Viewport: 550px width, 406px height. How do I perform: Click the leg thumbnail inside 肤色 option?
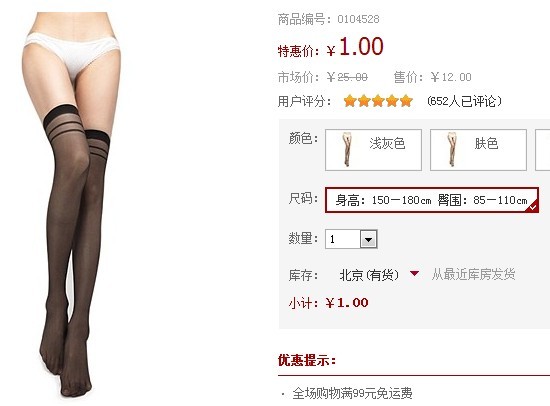coord(452,149)
